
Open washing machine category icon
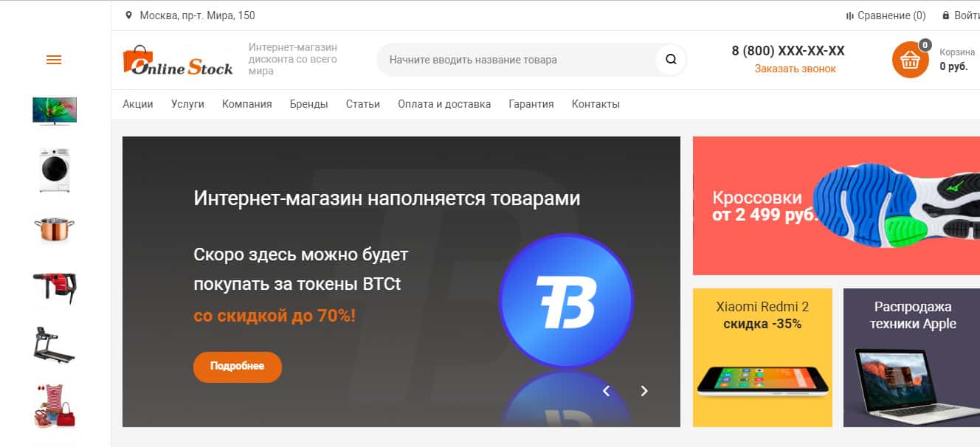coord(55,170)
